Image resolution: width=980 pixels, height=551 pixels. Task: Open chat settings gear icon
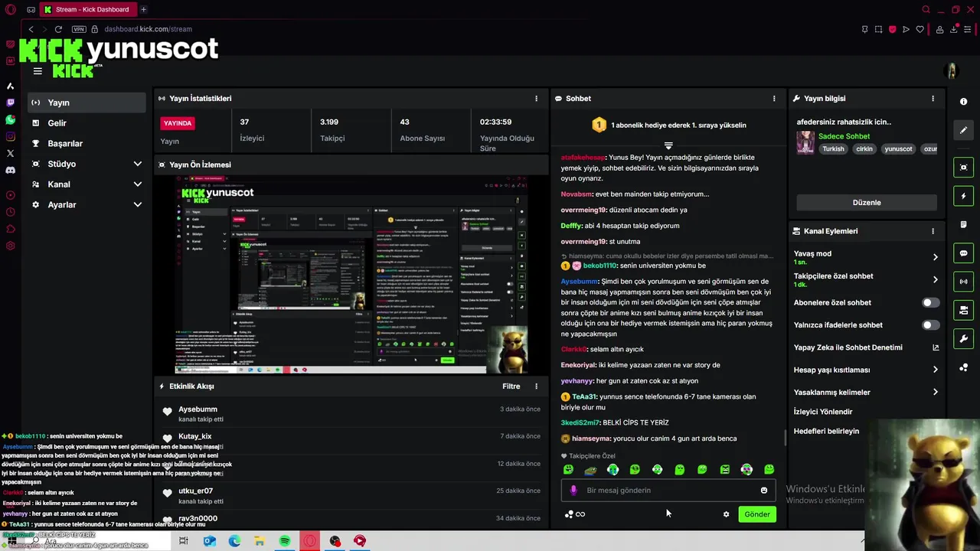[726, 514]
